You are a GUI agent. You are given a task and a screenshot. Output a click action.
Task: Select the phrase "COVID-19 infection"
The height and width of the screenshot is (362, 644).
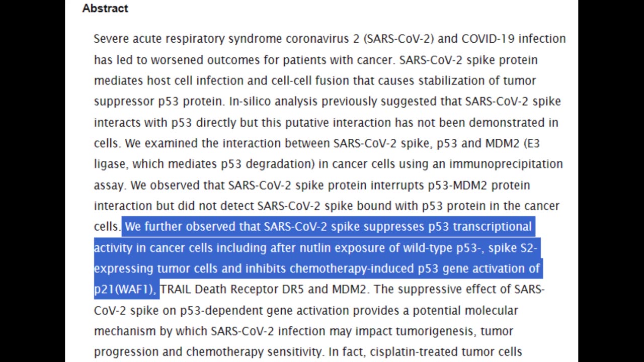click(514, 39)
